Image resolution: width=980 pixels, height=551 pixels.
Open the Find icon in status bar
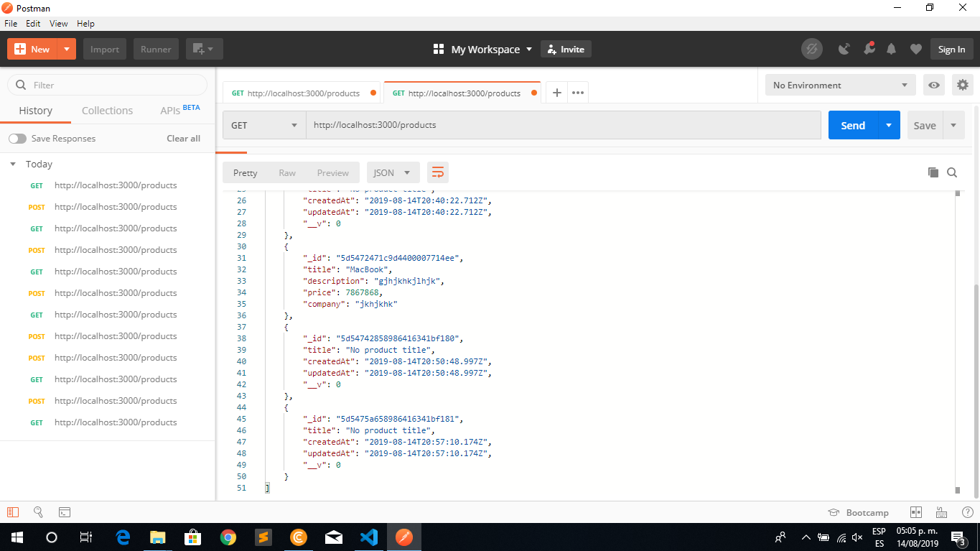tap(38, 512)
